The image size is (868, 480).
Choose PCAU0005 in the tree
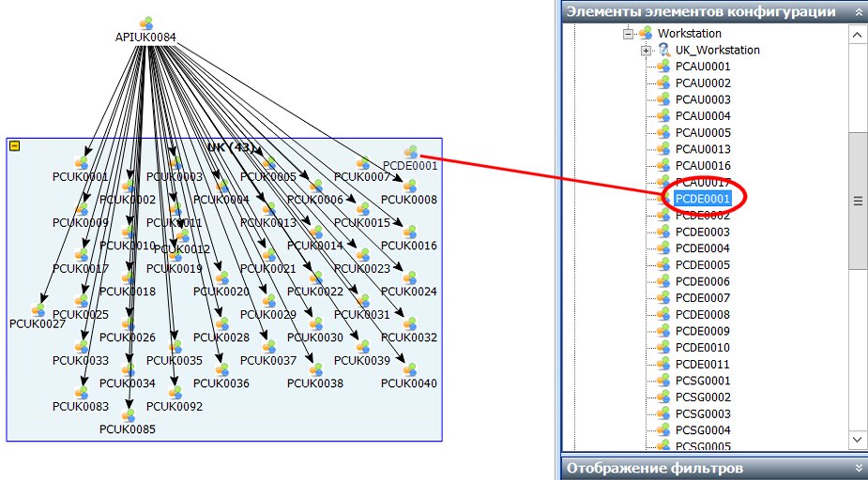tap(703, 133)
